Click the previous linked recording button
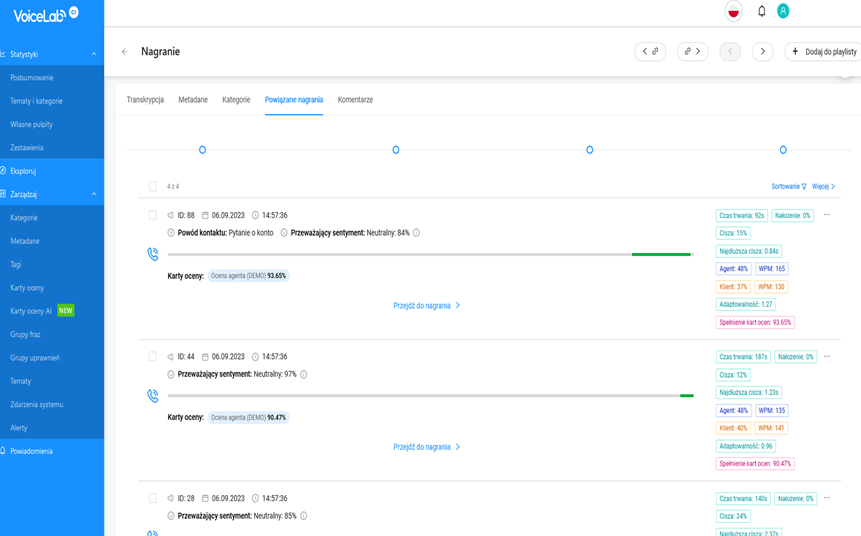 click(650, 52)
